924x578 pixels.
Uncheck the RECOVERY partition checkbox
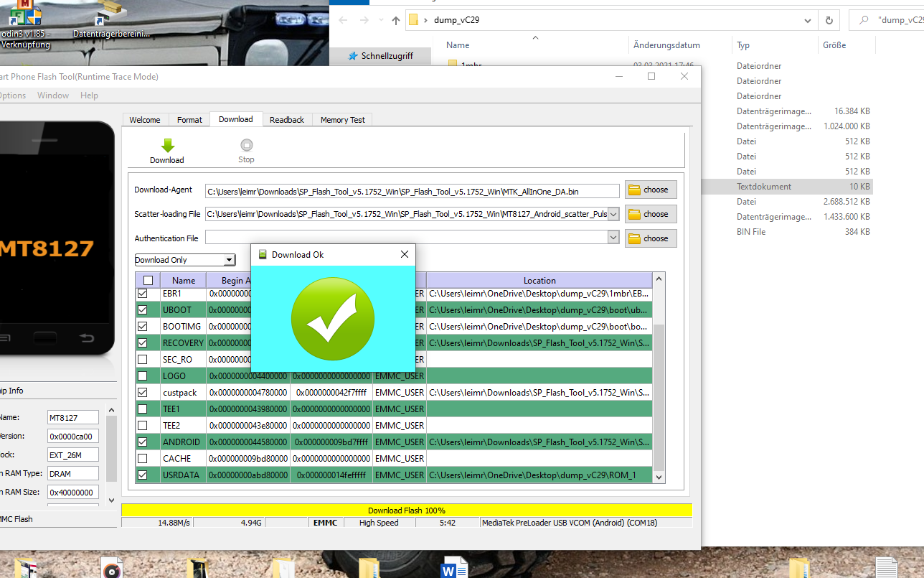[143, 343]
